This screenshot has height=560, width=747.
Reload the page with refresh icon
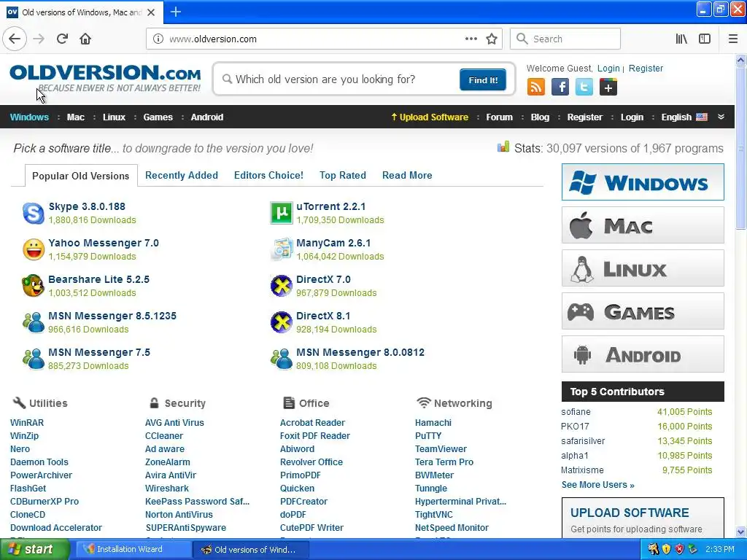pos(62,39)
